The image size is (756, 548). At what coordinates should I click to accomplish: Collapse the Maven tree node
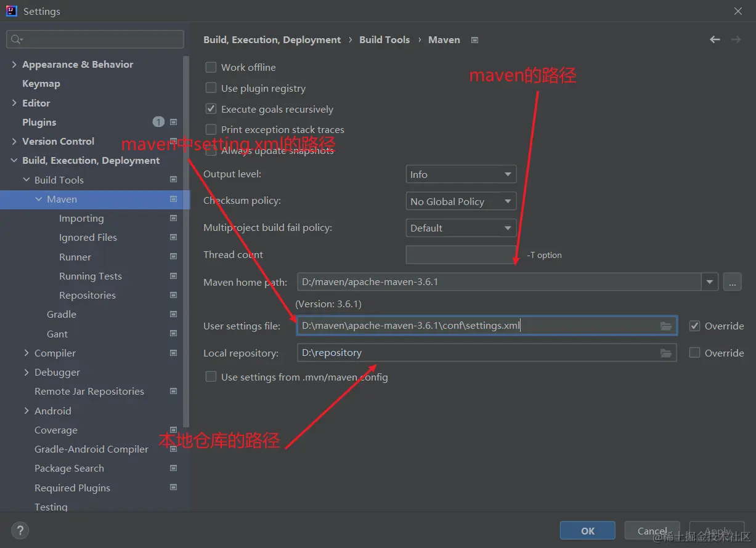point(39,199)
